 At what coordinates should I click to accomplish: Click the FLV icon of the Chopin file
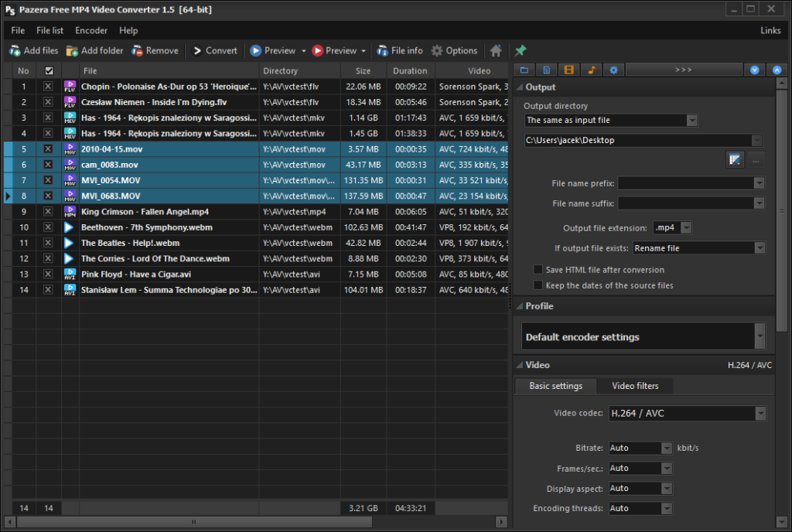70,87
